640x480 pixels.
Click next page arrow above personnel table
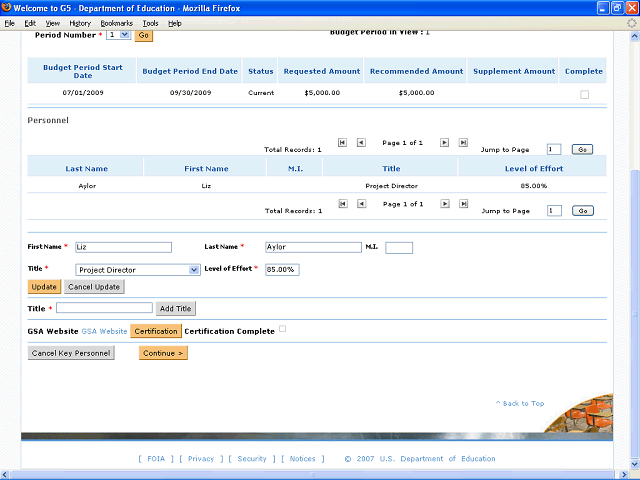(445, 143)
